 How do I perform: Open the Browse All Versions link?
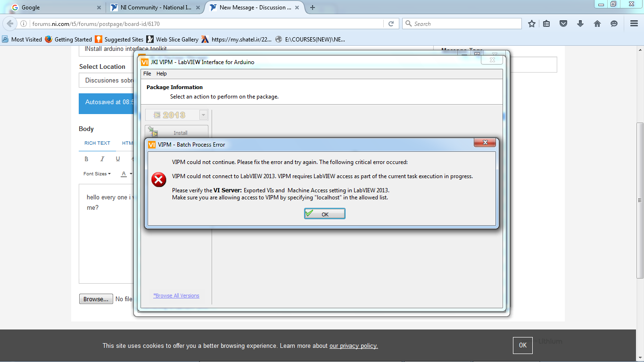pos(176,296)
